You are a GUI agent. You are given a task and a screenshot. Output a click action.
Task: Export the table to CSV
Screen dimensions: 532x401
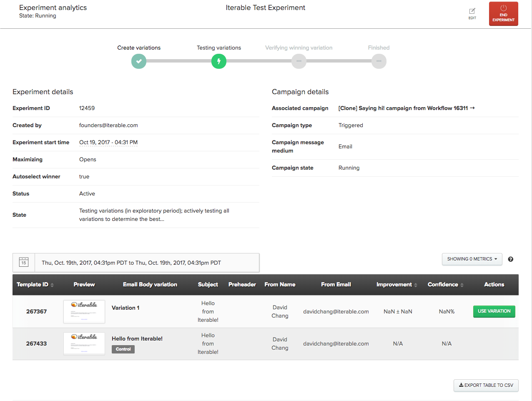pyautogui.click(x=486, y=385)
